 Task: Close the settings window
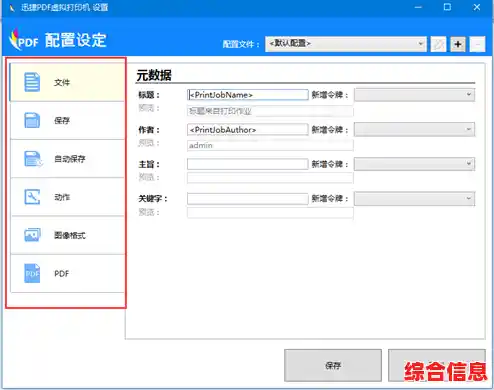477,7
